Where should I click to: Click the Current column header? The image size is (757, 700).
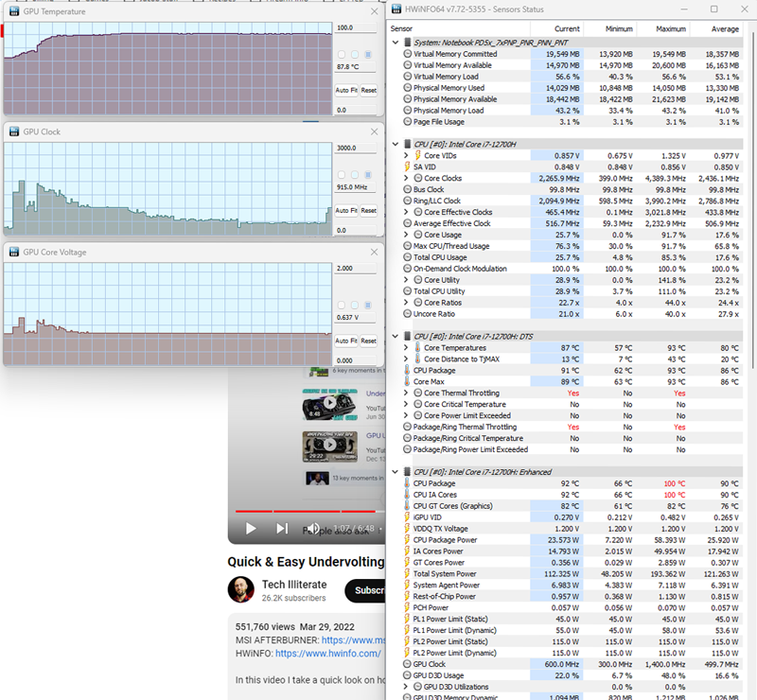pos(566,29)
